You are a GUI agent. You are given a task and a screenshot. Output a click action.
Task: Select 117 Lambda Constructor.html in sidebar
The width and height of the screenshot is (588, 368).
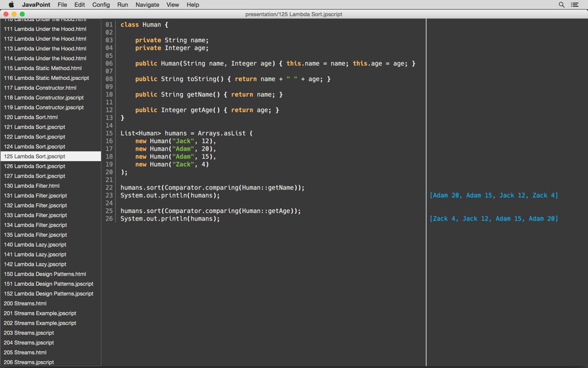[40, 88]
